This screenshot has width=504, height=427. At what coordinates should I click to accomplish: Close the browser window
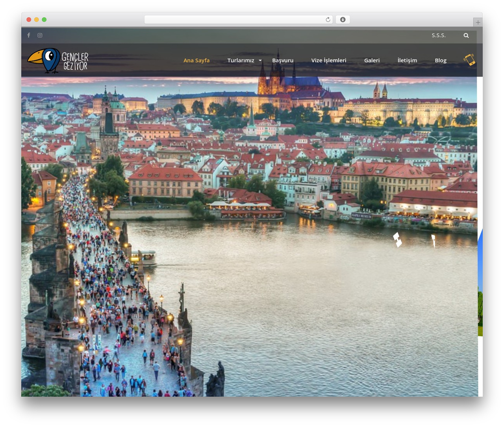(29, 20)
